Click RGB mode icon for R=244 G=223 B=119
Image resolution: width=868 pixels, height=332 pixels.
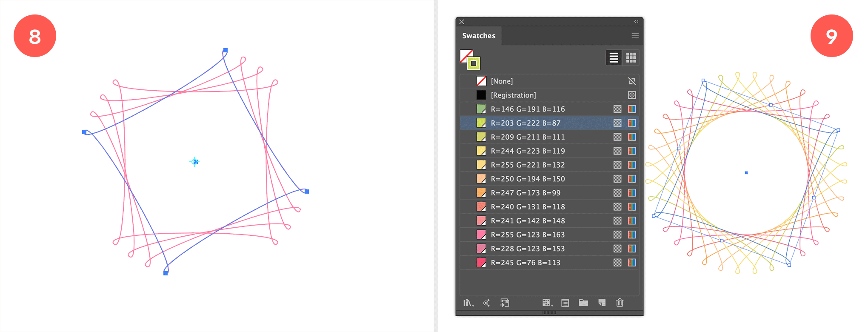click(x=632, y=151)
